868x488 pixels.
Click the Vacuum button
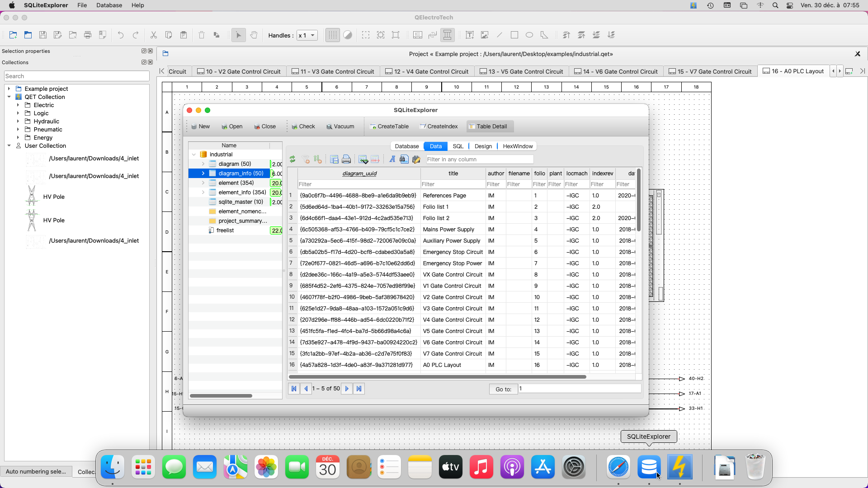(x=340, y=127)
